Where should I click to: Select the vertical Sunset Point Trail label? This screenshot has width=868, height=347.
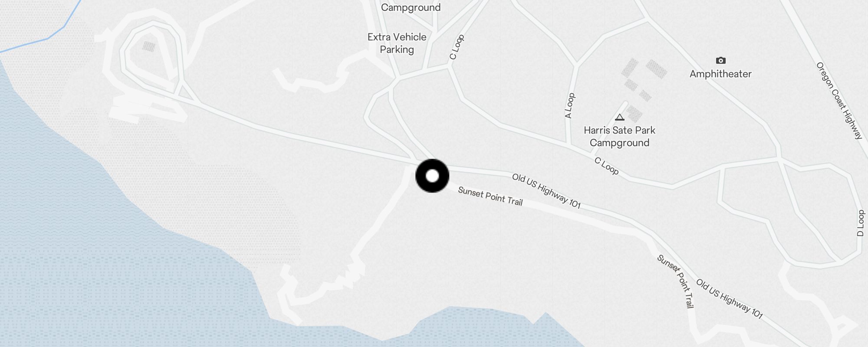[675, 281]
